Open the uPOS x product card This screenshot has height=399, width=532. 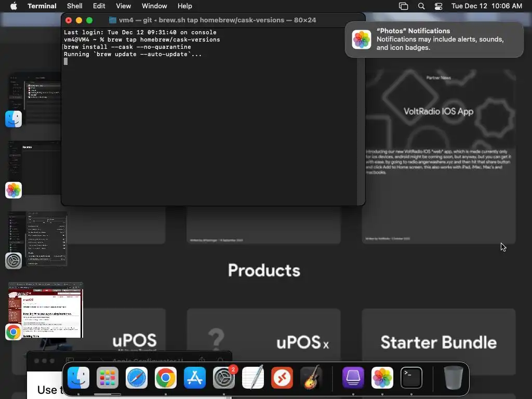point(263,341)
